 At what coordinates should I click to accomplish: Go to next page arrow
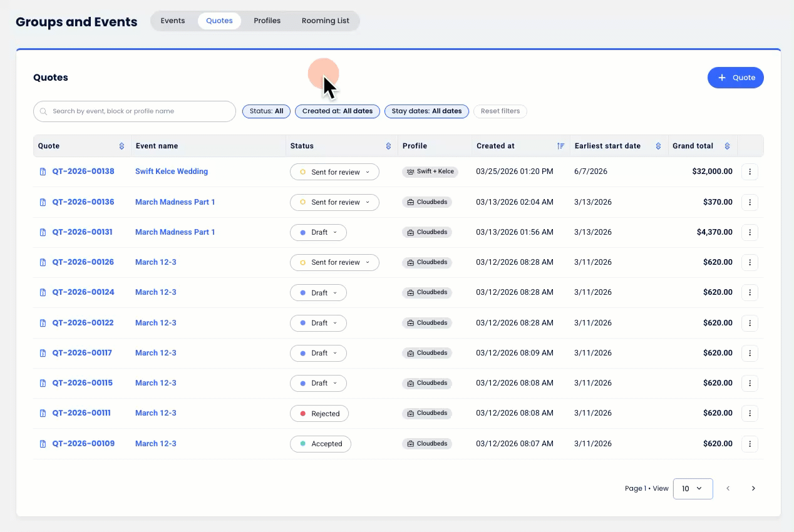click(x=753, y=488)
